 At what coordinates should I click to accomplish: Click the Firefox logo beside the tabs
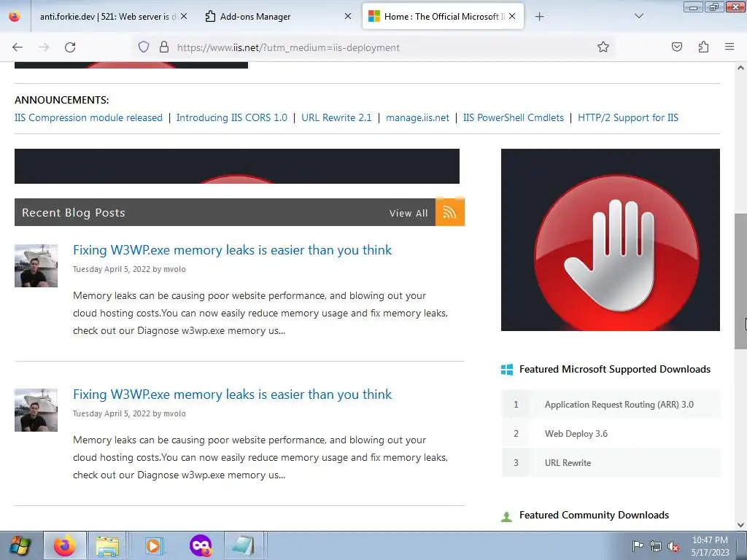[x=15, y=16]
